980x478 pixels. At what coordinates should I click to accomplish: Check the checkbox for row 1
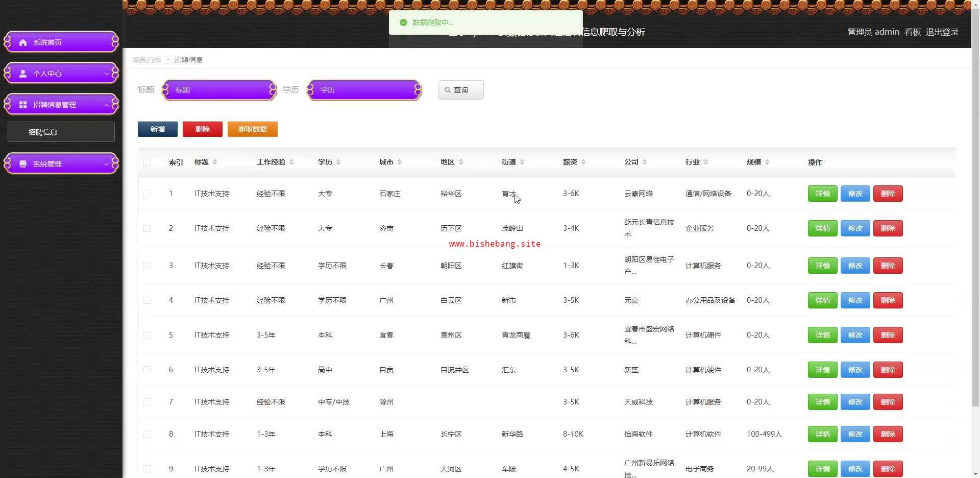pyautogui.click(x=147, y=194)
